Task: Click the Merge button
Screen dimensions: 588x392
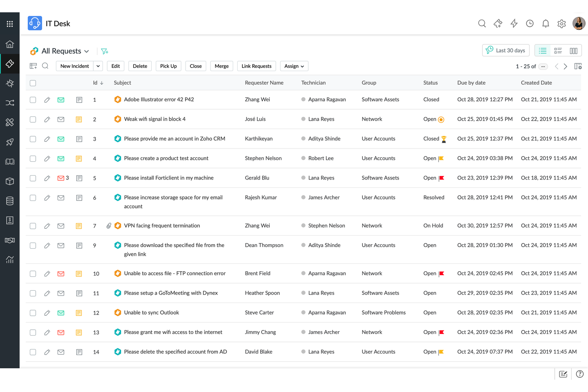Action: tap(221, 66)
